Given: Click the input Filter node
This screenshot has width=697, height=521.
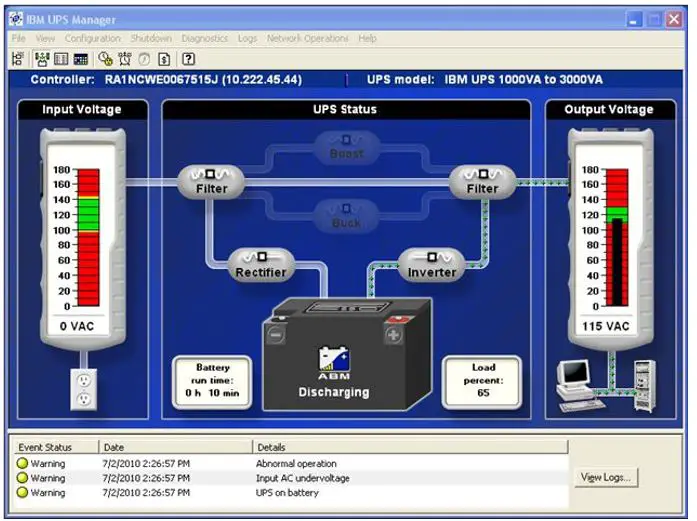Looking at the screenshot, I should [x=211, y=182].
